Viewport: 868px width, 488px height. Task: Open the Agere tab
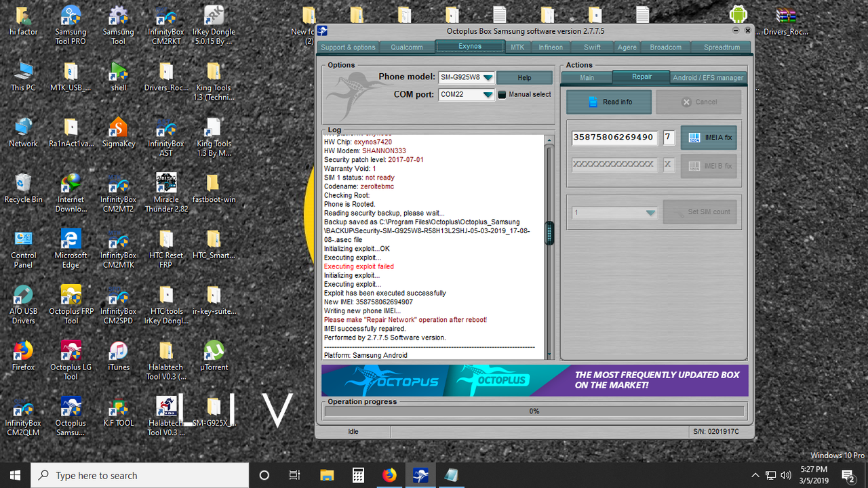[x=627, y=47]
